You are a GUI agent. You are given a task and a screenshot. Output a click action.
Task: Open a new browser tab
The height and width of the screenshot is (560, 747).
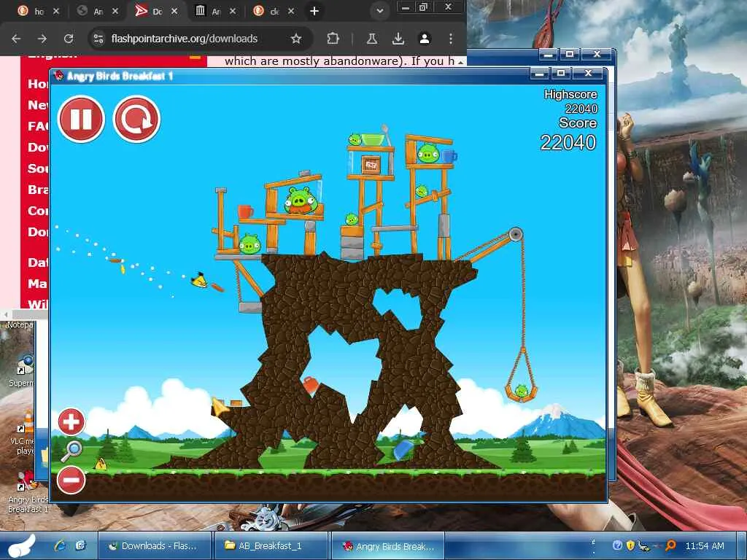click(314, 11)
